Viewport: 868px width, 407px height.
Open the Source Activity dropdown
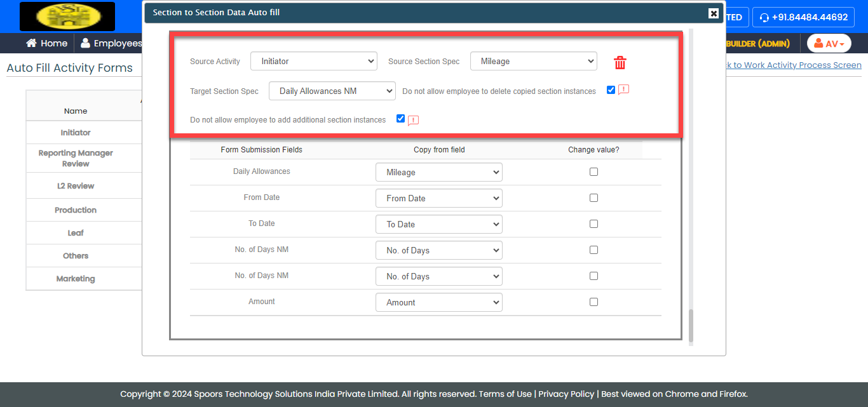(314, 62)
